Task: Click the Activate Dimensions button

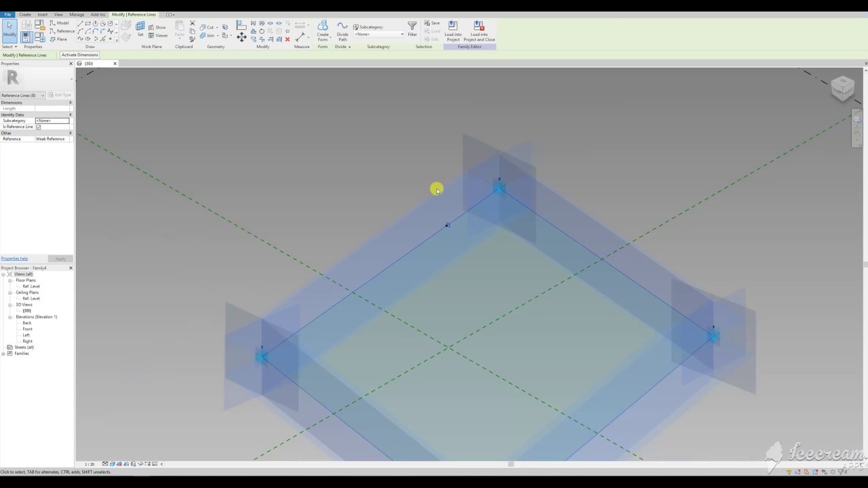Action: click(80, 55)
